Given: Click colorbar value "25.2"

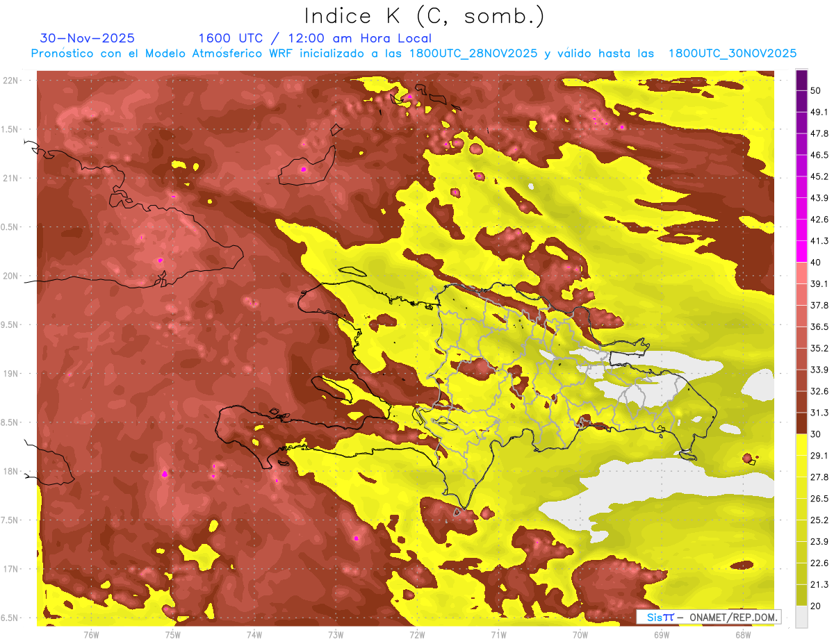Looking at the screenshot, I should 819,520.
